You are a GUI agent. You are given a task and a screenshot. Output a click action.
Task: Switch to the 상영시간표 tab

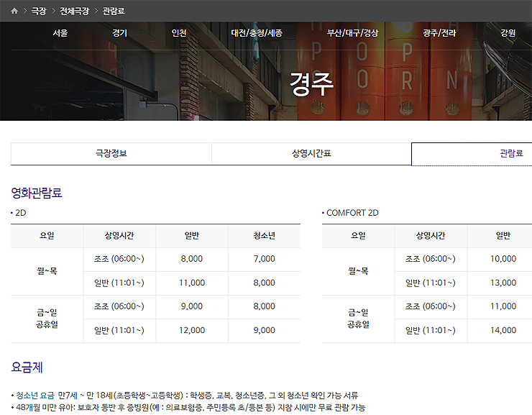(311, 154)
